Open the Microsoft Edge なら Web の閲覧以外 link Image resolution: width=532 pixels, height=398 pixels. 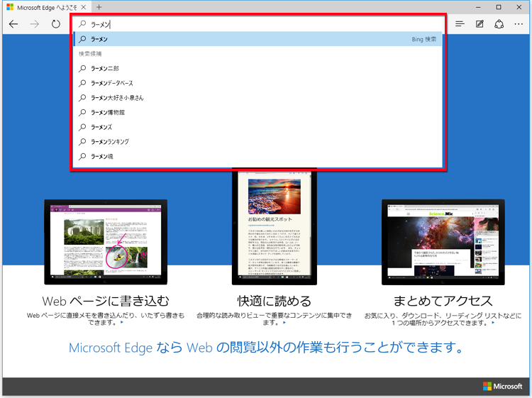pyautogui.click(x=266, y=348)
